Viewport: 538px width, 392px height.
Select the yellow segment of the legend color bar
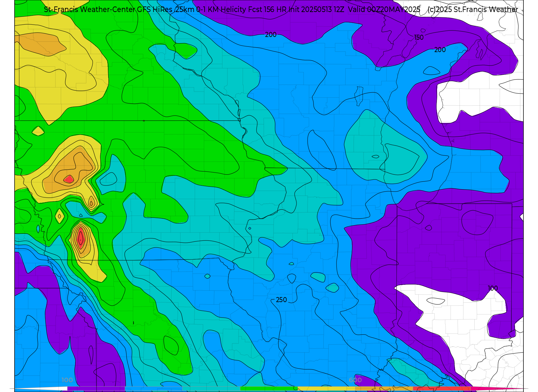tap(326, 389)
